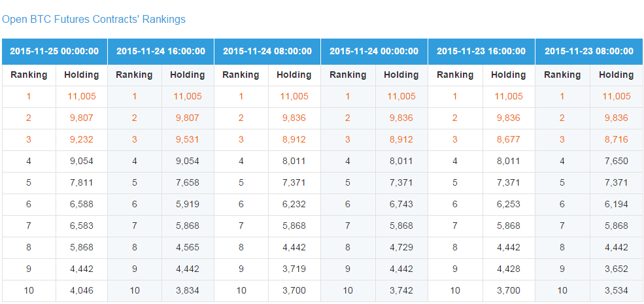The height and width of the screenshot is (304, 644).
Task: Click the holding value 6,232
Action: pos(294,204)
